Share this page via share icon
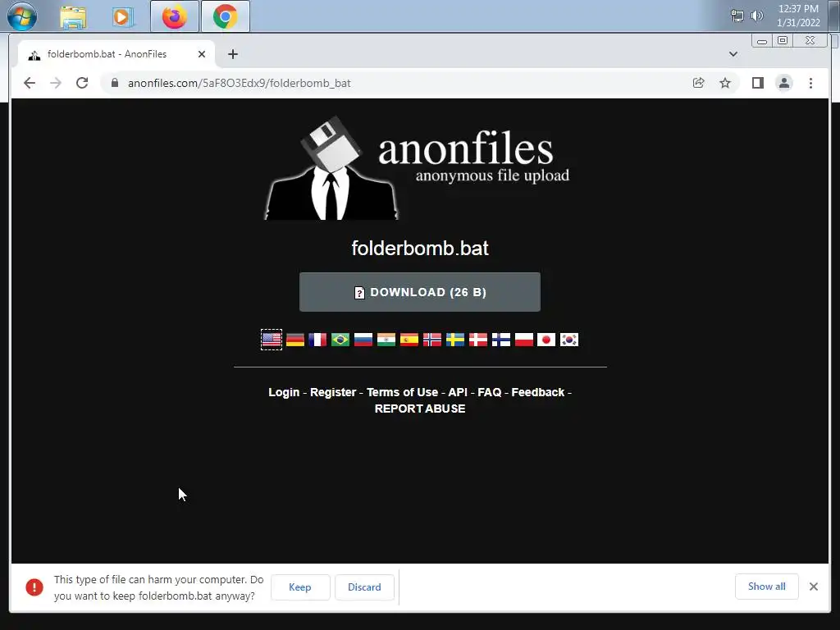This screenshot has height=630, width=840. [x=699, y=83]
